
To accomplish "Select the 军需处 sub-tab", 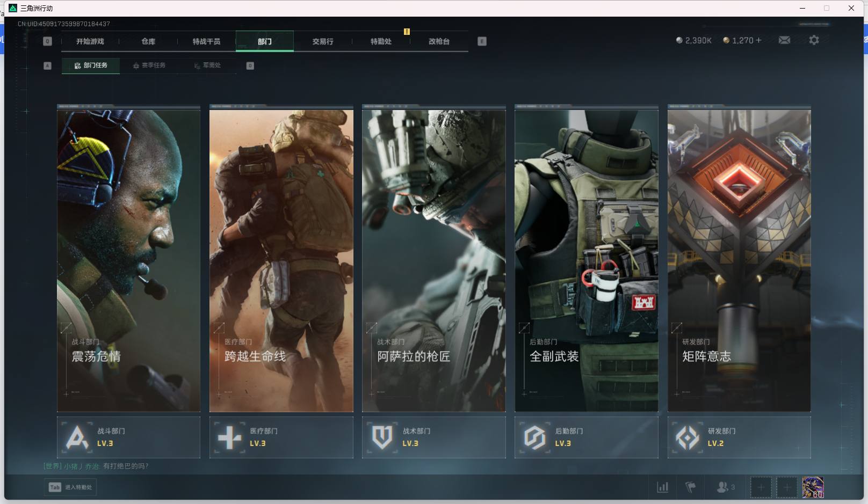I will pyautogui.click(x=207, y=65).
